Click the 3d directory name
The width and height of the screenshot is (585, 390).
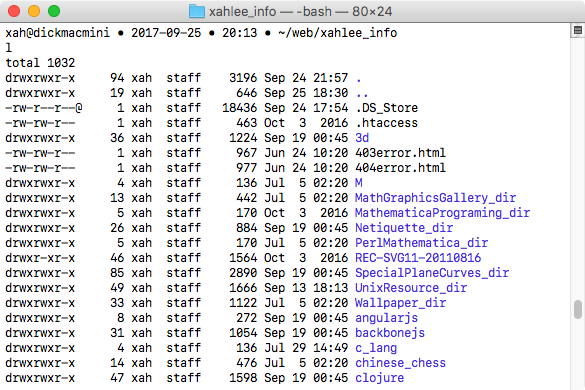pyautogui.click(x=362, y=138)
